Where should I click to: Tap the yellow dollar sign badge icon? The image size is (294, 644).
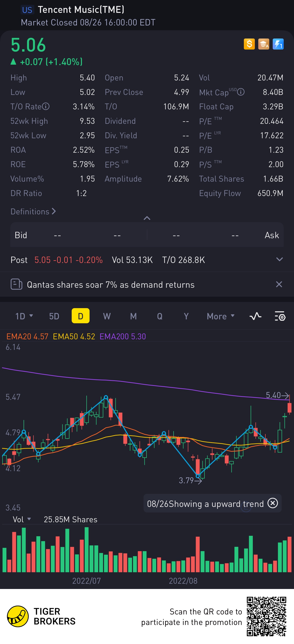(249, 44)
